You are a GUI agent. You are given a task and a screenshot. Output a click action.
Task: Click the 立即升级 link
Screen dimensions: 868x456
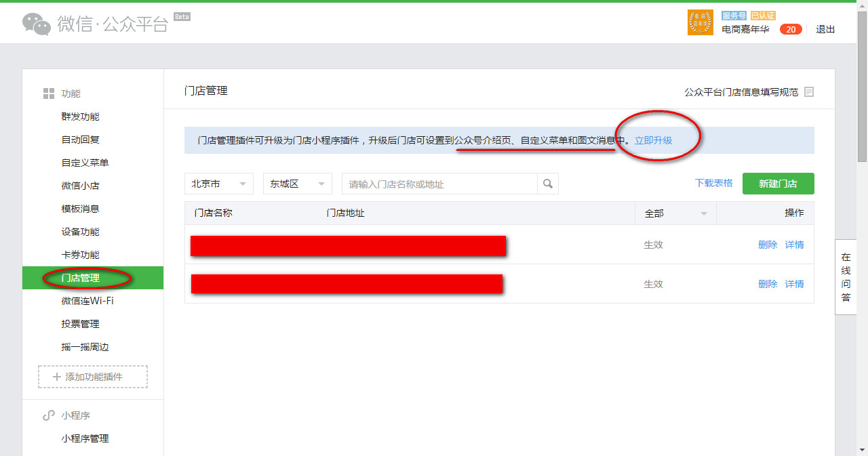[653, 140]
